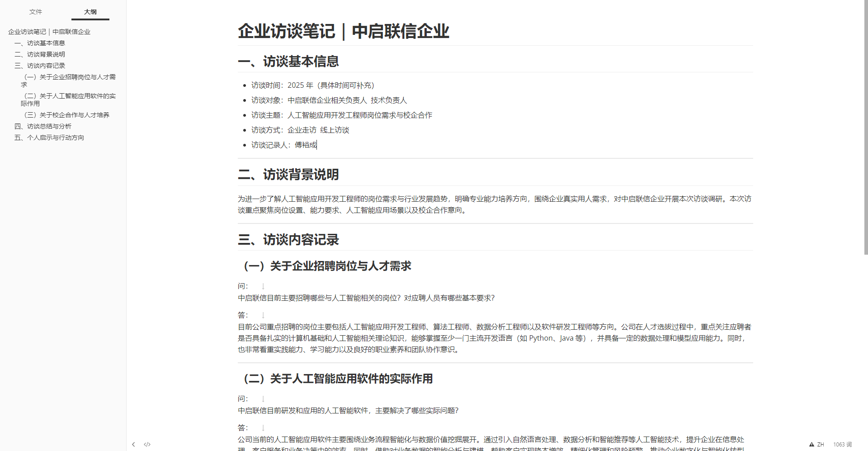
Task: Go to outline item 二、访谈背景说明
Action: (40, 54)
